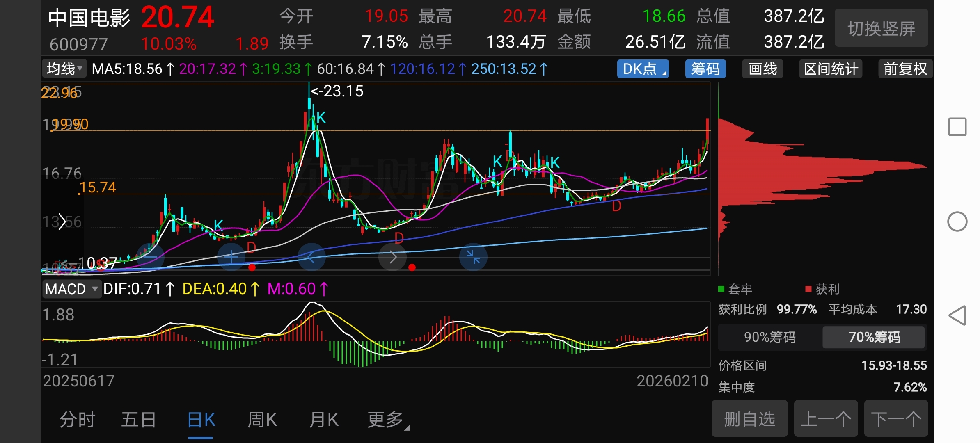Select the 70%筹码 option
The height and width of the screenshot is (443, 980).
coord(874,337)
